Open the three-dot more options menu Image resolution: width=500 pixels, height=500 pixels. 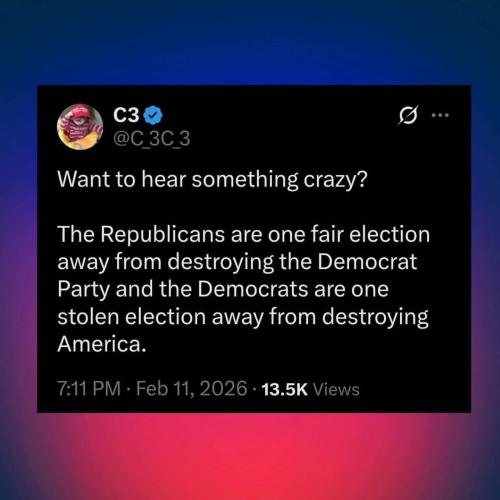pyautogui.click(x=440, y=115)
